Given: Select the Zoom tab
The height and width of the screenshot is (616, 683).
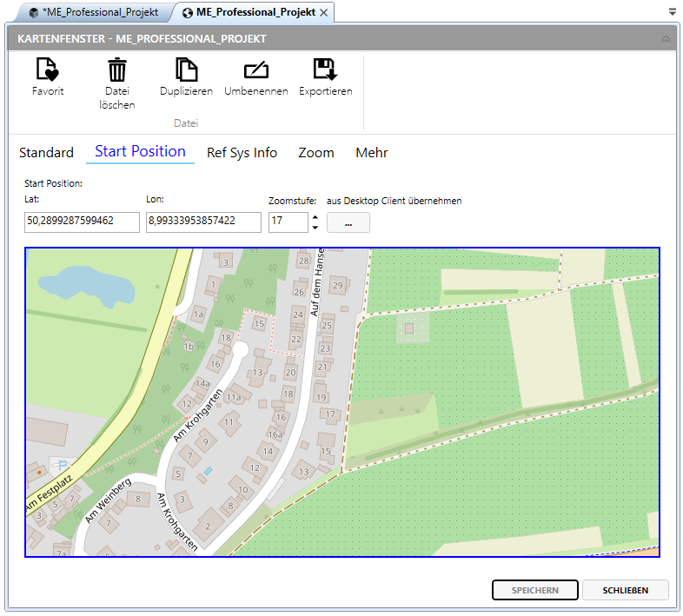Looking at the screenshot, I should tap(316, 153).
